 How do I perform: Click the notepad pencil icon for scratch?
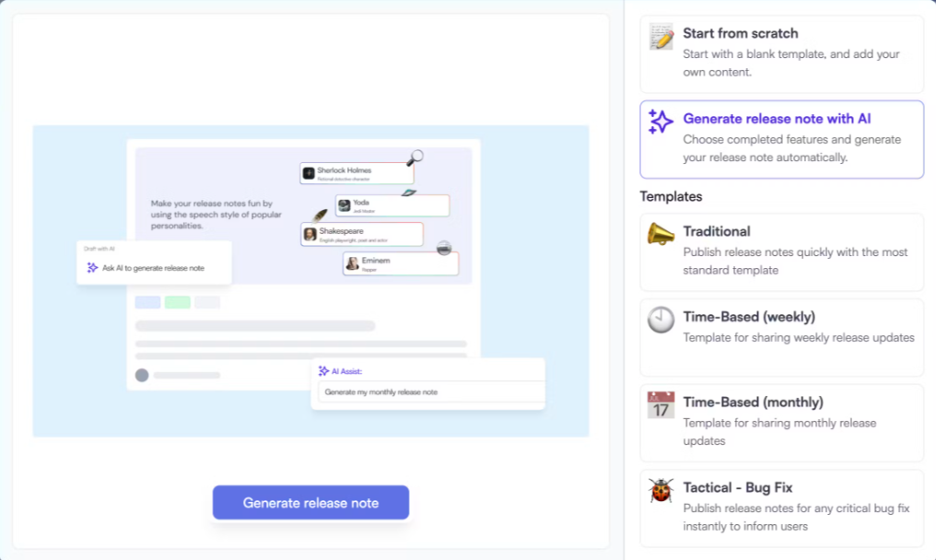[661, 37]
